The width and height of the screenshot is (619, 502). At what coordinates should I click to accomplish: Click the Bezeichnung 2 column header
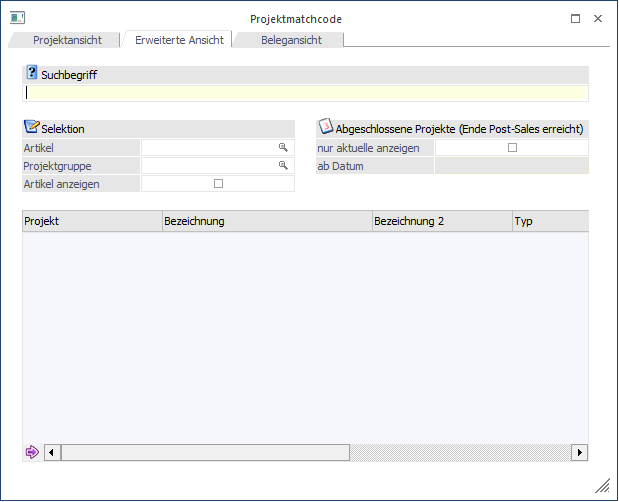point(440,221)
